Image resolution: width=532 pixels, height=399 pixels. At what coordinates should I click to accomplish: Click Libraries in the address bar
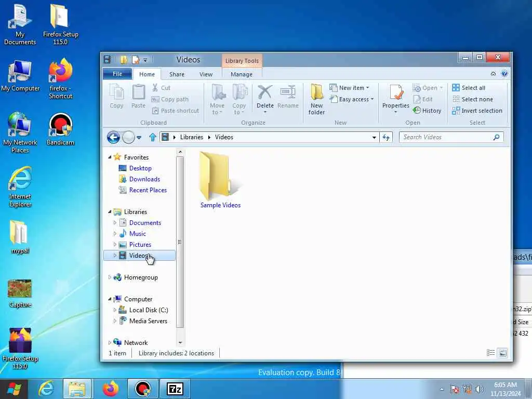click(x=192, y=137)
